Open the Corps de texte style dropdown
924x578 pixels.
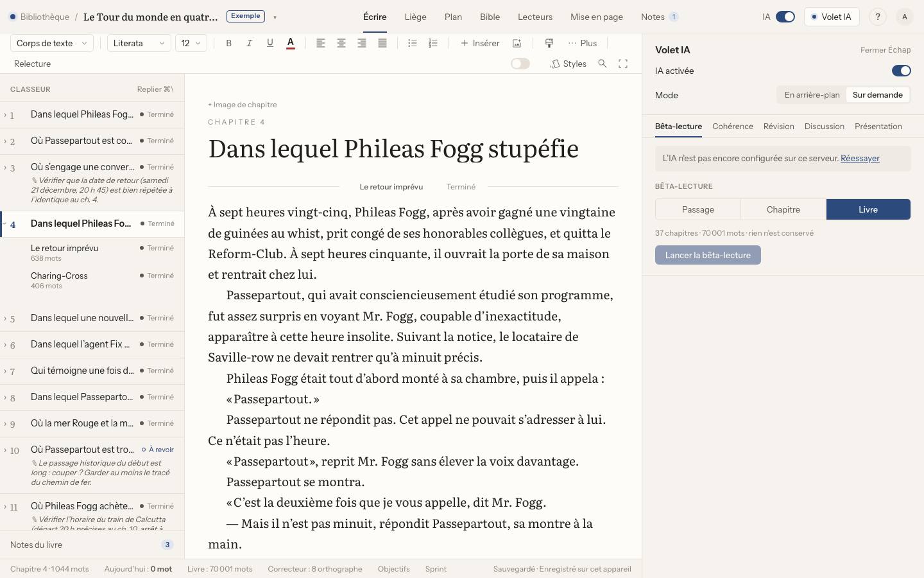coord(52,43)
